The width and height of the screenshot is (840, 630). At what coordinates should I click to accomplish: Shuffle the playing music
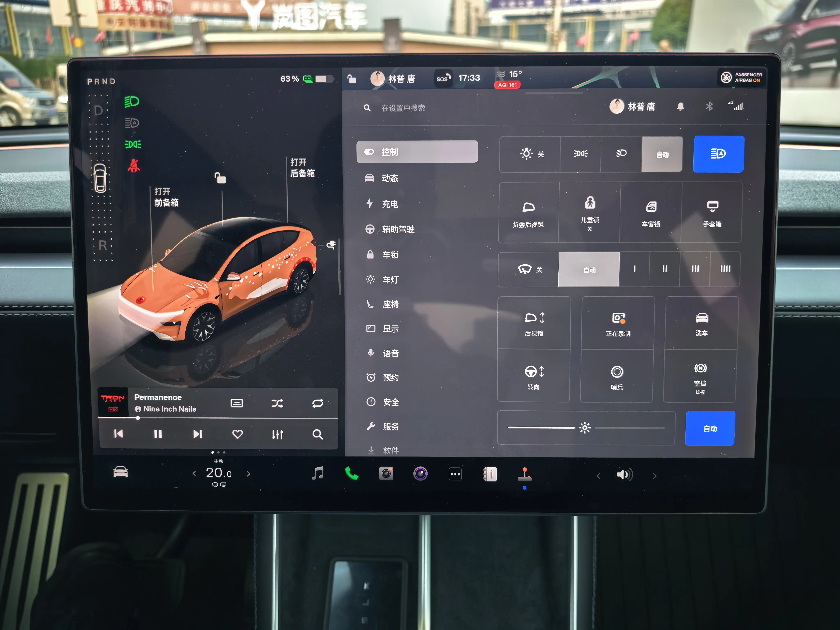click(277, 403)
